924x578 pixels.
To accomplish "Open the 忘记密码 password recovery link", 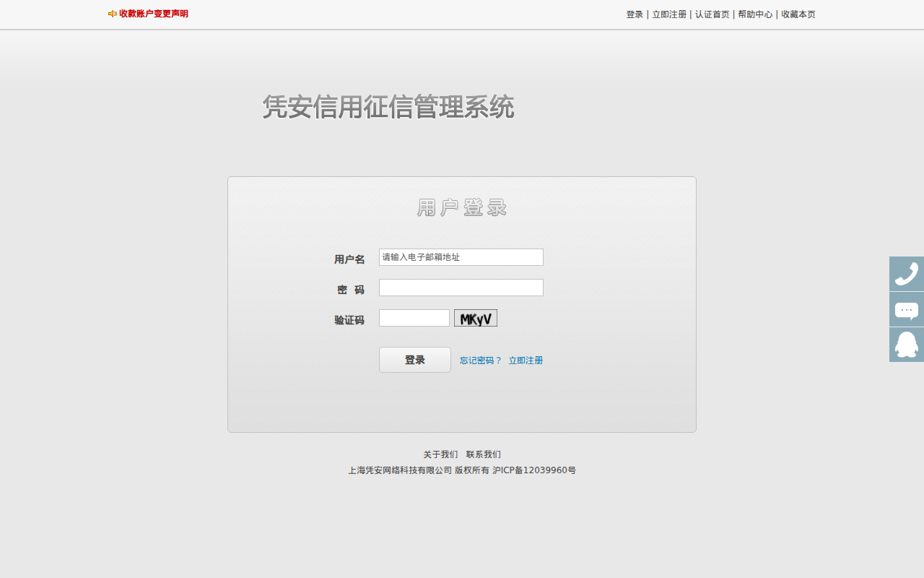I will point(479,360).
